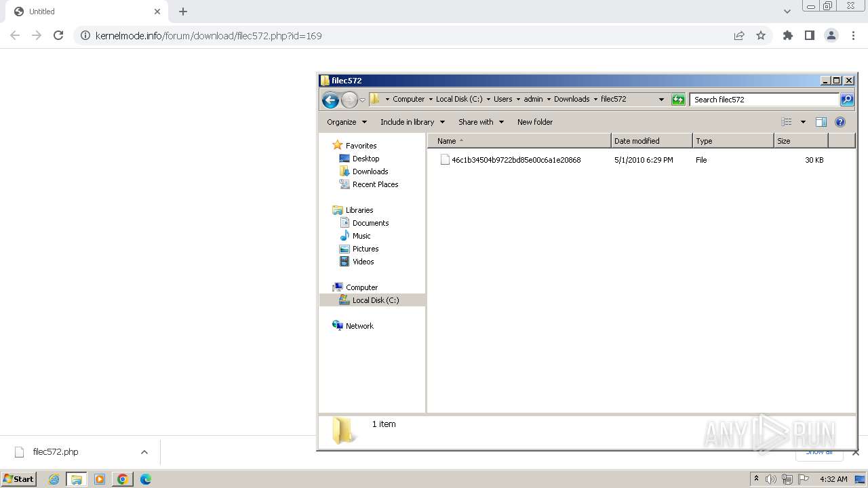Viewport: 868px width, 488px height.
Task: Open the Documents library
Action: [370, 223]
